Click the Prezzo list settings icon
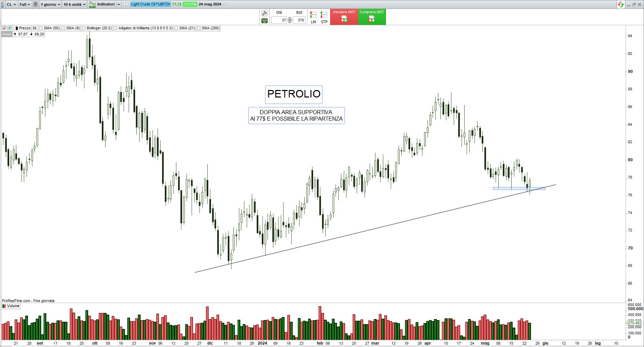The width and height of the screenshot is (644, 347). (x=35, y=28)
